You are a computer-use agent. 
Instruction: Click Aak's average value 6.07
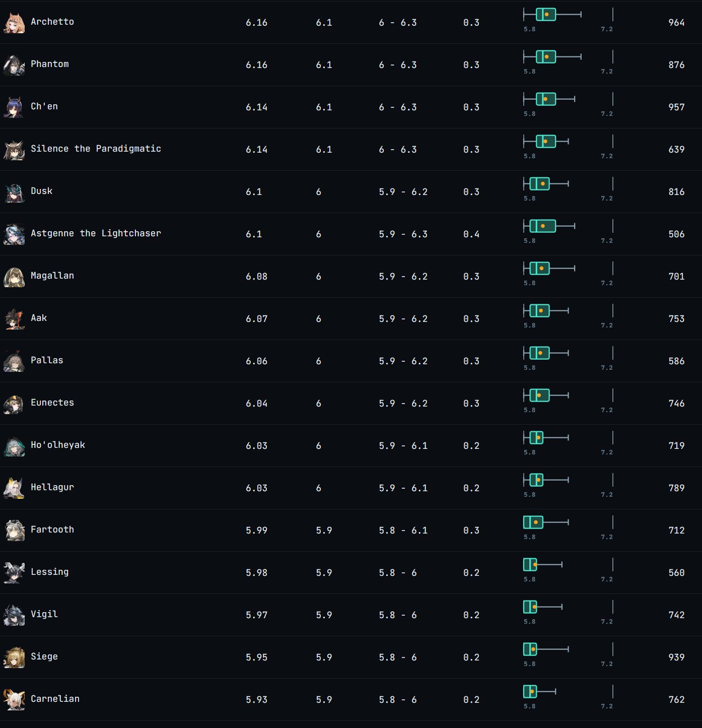256,319
